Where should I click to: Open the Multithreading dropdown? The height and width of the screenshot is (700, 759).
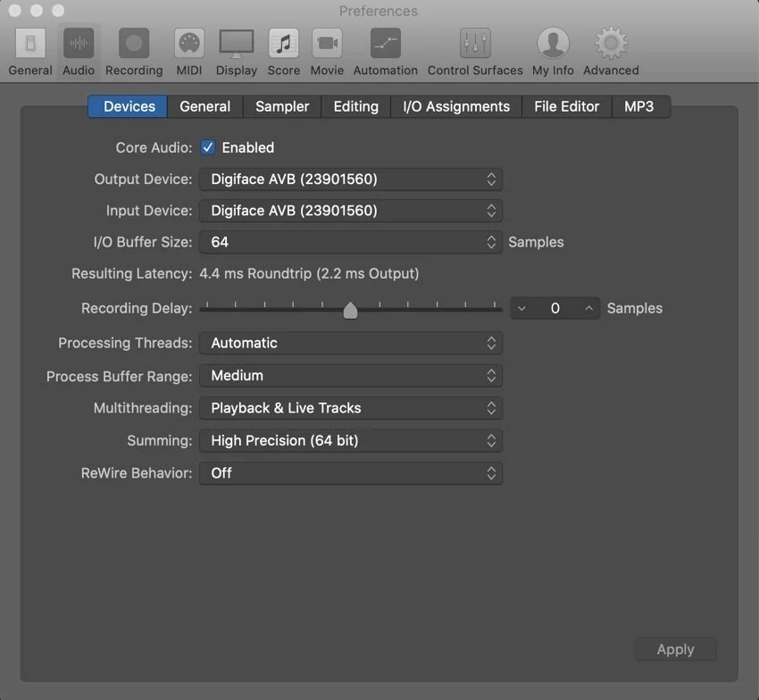click(351, 408)
